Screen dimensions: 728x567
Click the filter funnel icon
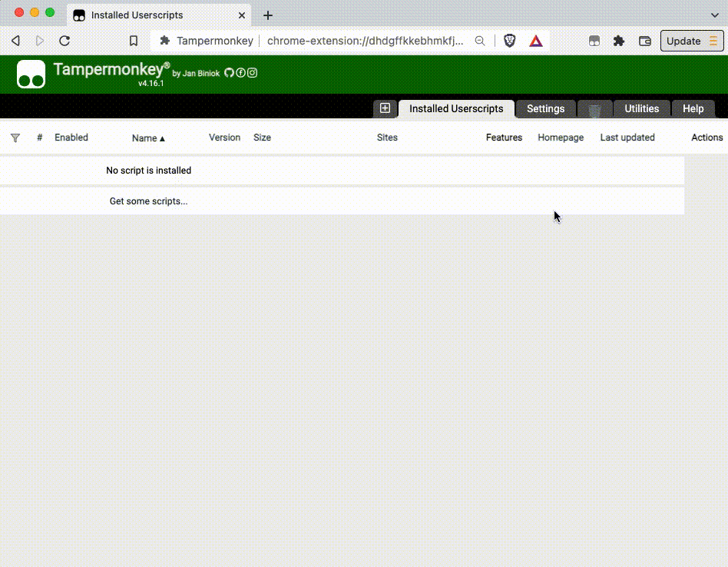point(15,138)
